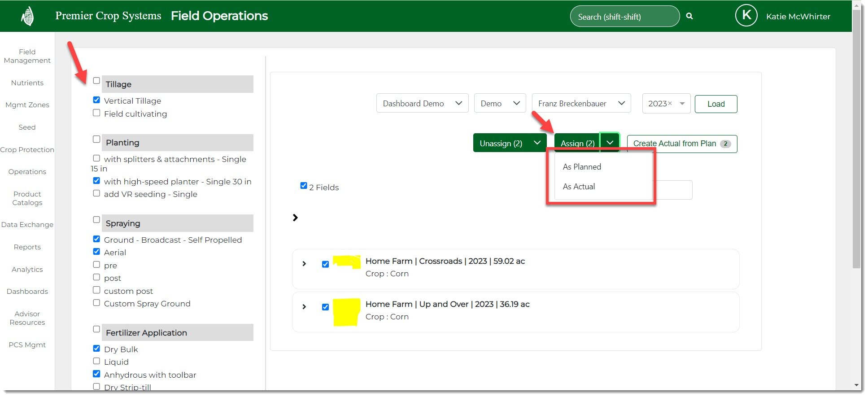This screenshot has width=868, height=397.
Task: Expand the Crossroads field row
Action: 304,264
